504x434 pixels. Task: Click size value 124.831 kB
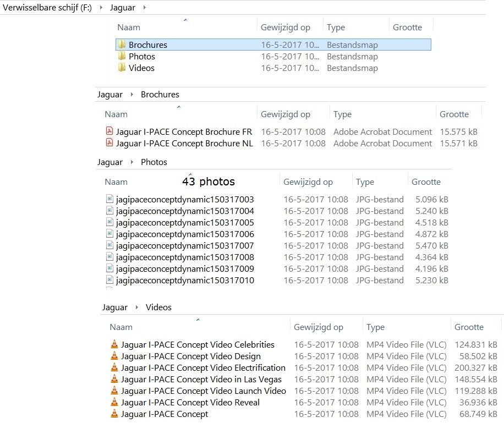(476, 345)
